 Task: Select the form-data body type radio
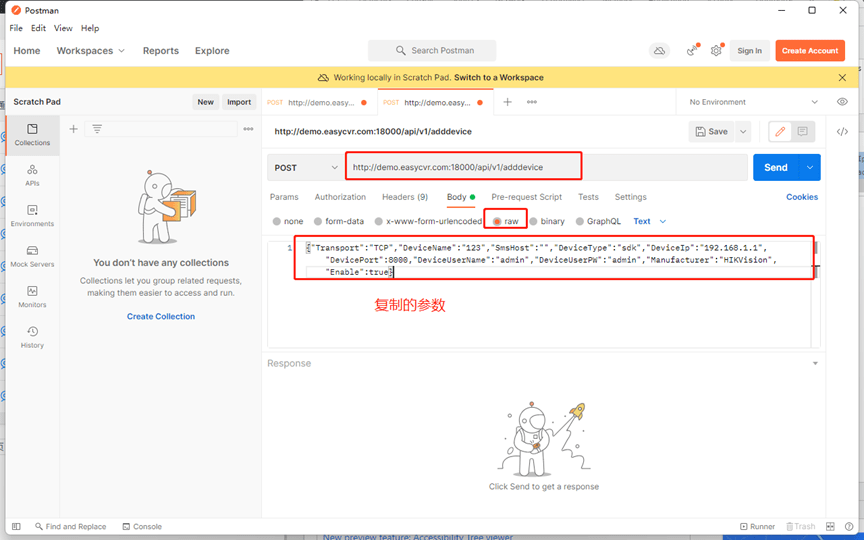[318, 222]
